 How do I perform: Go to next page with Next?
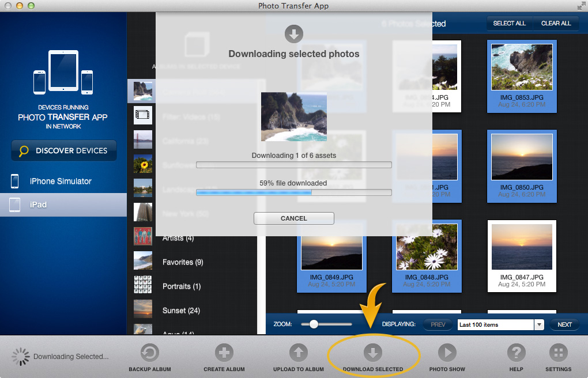point(564,325)
